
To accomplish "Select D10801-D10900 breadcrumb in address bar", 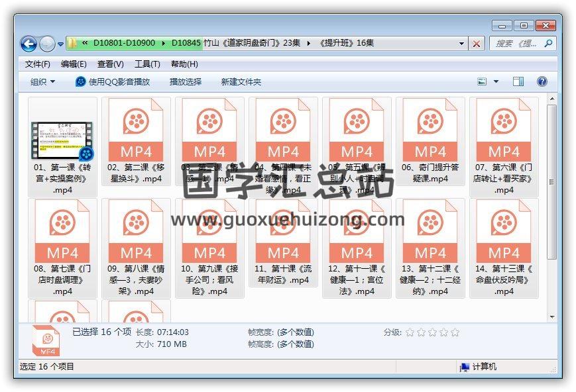I will point(124,43).
